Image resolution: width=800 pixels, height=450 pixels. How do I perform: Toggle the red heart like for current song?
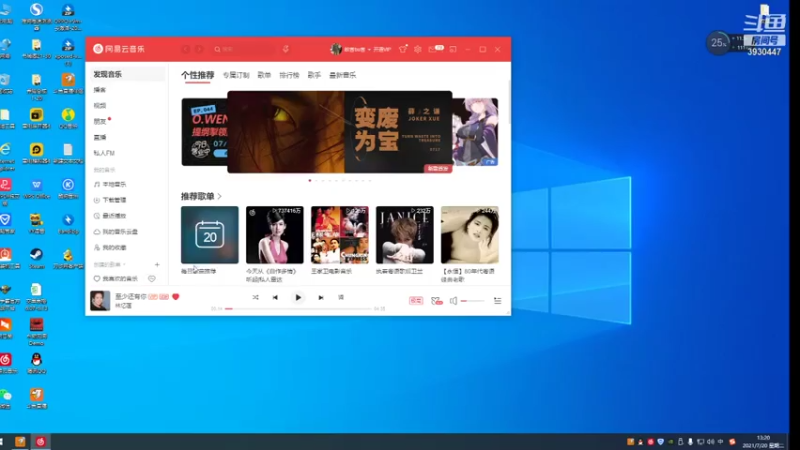pos(176,296)
